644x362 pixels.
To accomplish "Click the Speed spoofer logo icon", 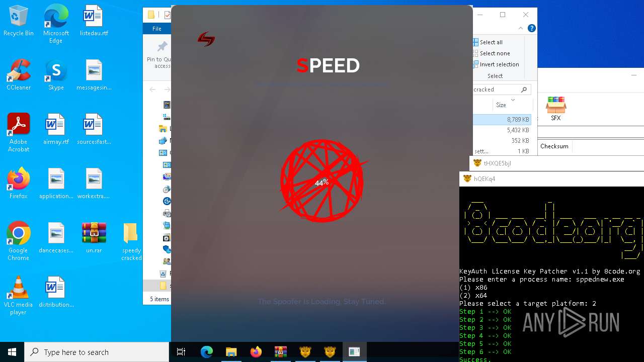I will pyautogui.click(x=206, y=39).
